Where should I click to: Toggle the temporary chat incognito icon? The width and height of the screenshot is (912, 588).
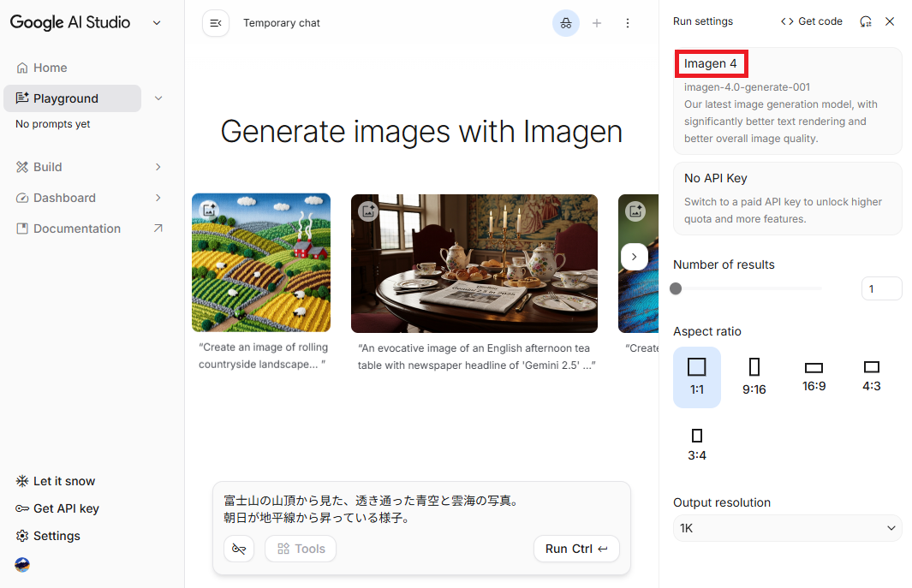pos(565,23)
